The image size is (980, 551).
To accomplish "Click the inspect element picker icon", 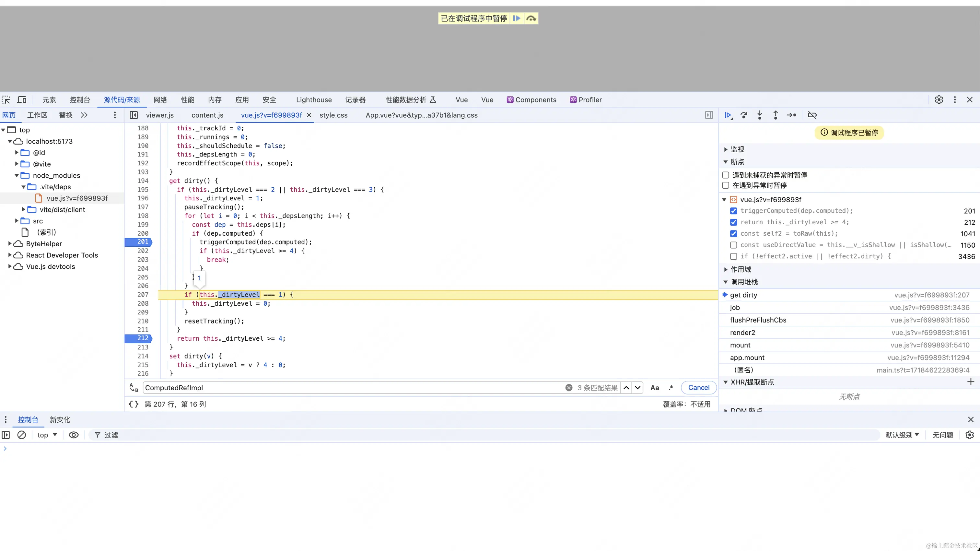I will [x=6, y=100].
